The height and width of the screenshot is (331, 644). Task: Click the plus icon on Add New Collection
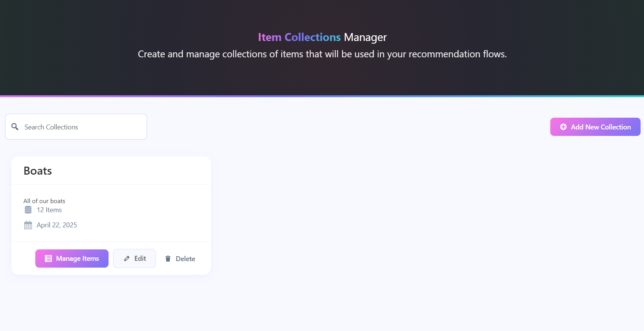coord(563,127)
